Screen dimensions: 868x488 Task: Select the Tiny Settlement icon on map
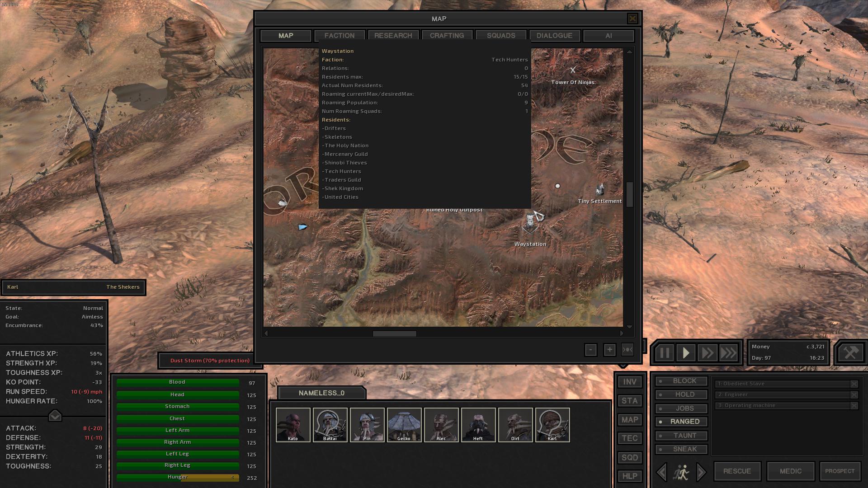coord(600,189)
